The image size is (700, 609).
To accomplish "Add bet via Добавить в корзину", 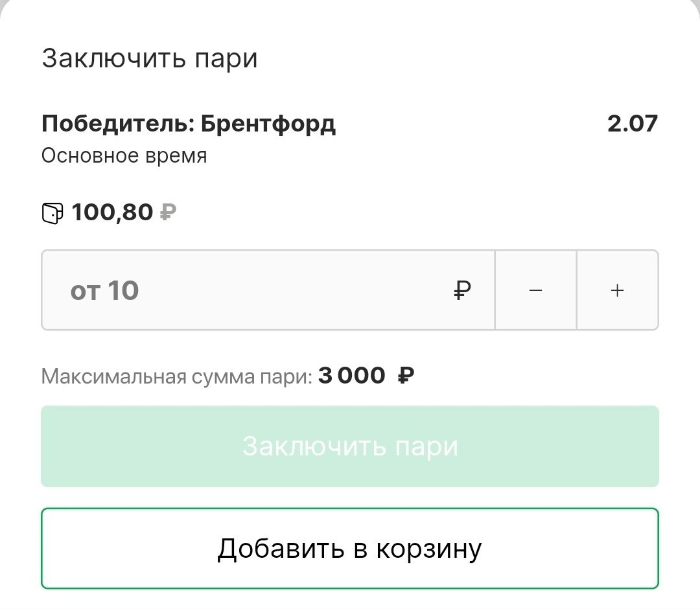I will click(x=350, y=548).
